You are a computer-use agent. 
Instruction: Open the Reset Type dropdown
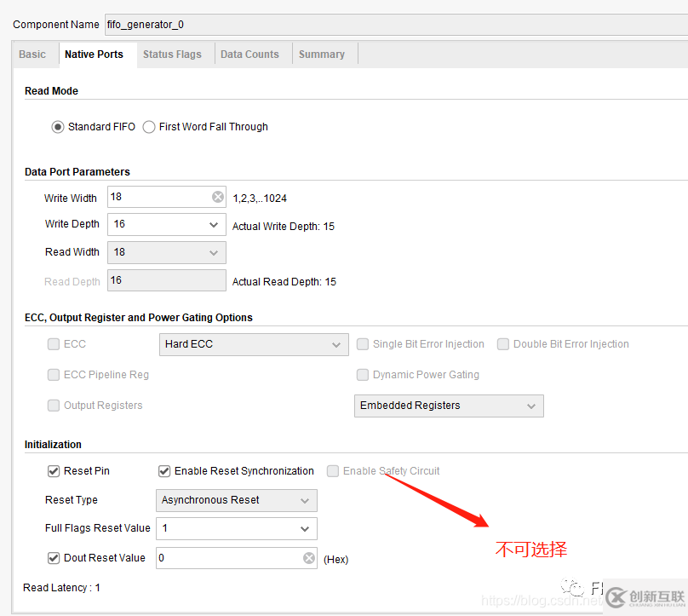pos(237,500)
